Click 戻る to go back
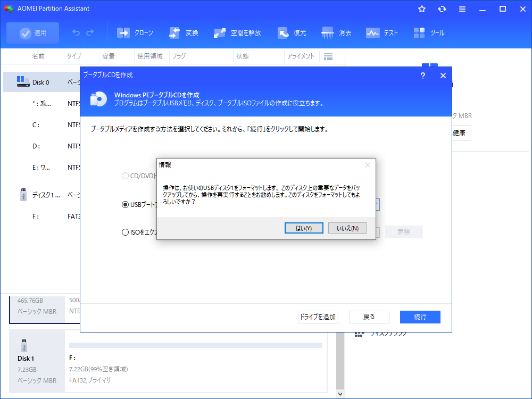532x399 pixels. coord(369,317)
